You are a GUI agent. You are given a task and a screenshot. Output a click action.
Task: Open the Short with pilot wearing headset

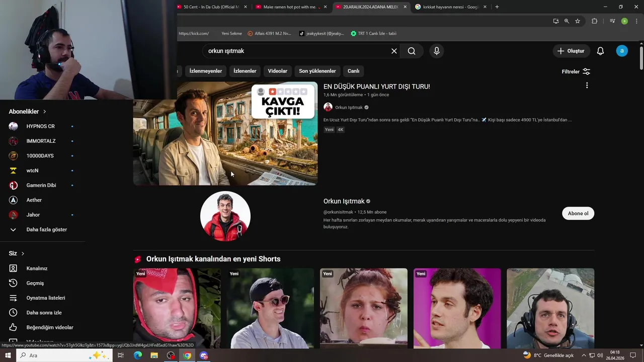click(550, 308)
